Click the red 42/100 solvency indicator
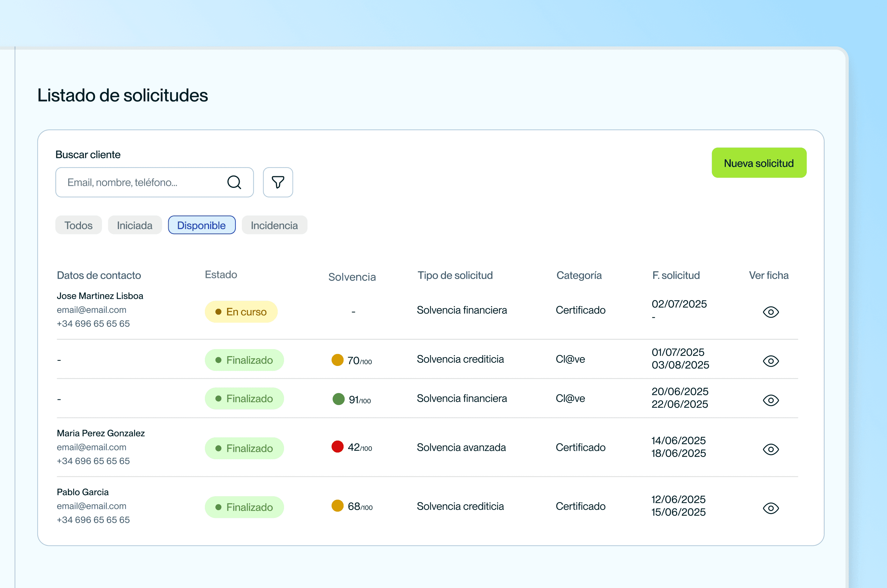Image resolution: width=887 pixels, height=588 pixels. 338,447
